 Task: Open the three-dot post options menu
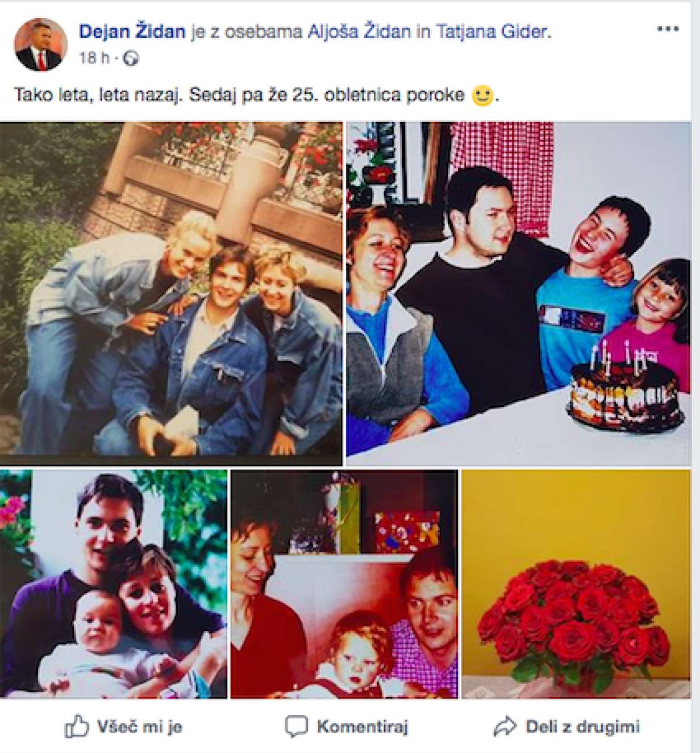tap(667, 29)
